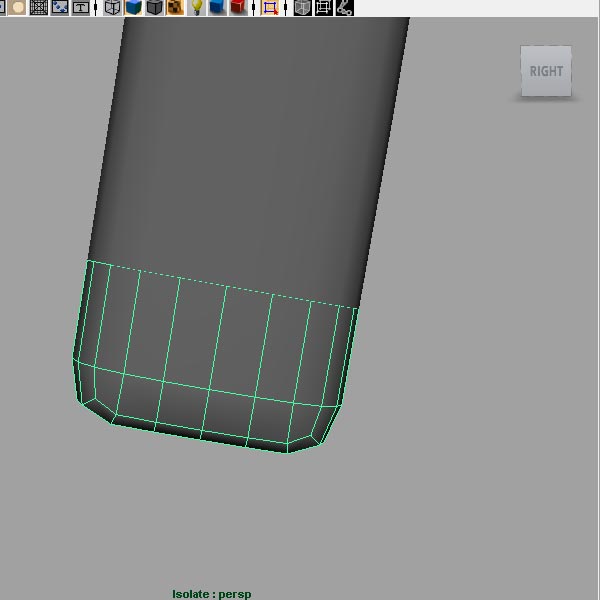This screenshot has height=600, width=600.
Task: Toggle the X-Ray transparent cube icon
Action: pyautogui.click(x=302, y=7)
